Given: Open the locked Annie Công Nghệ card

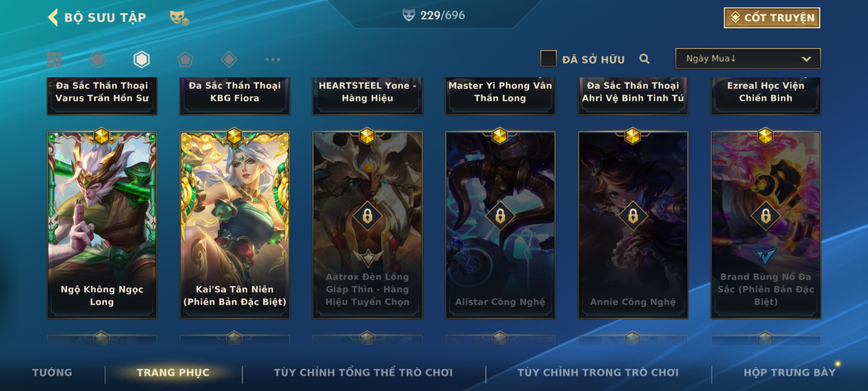Looking at the screenshot, I should coord(633,224).
